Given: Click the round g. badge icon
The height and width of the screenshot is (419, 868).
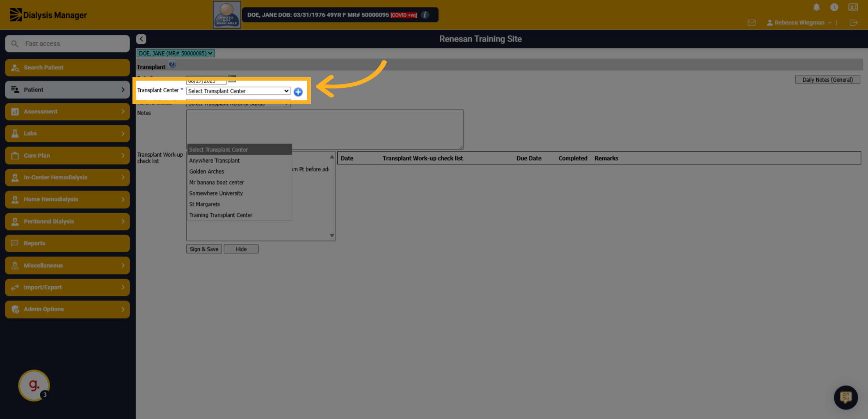Looking at the screenshot, I should [x=34, y=385].
